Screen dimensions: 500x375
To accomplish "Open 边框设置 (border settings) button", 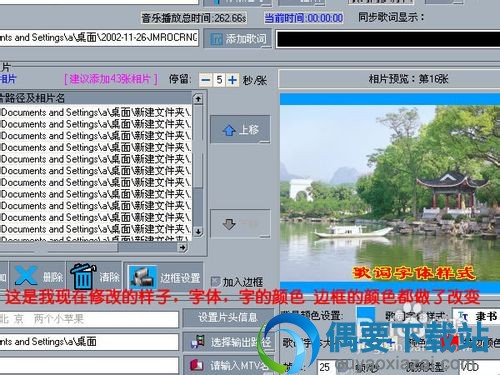I will click(163, 276).
